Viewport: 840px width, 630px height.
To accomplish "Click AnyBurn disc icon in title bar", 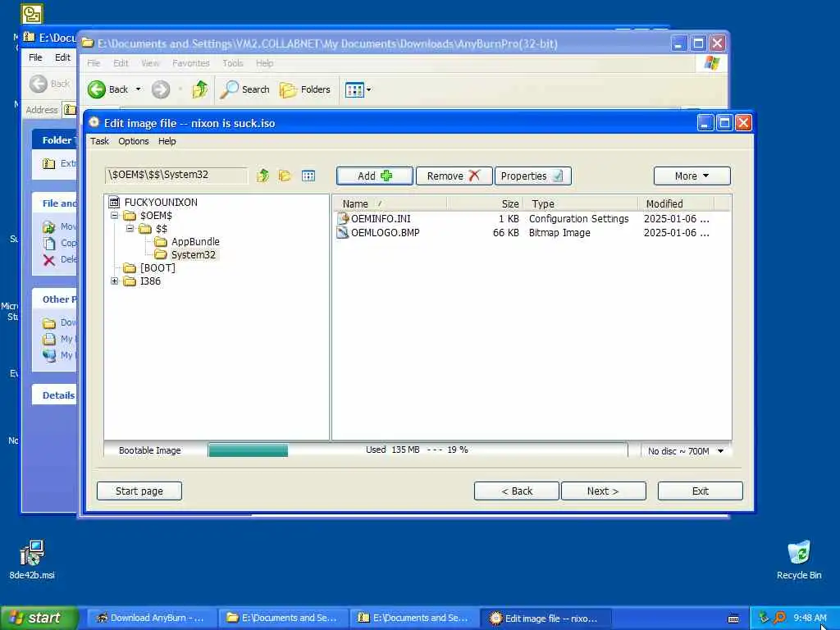I will tap(94, 122).
